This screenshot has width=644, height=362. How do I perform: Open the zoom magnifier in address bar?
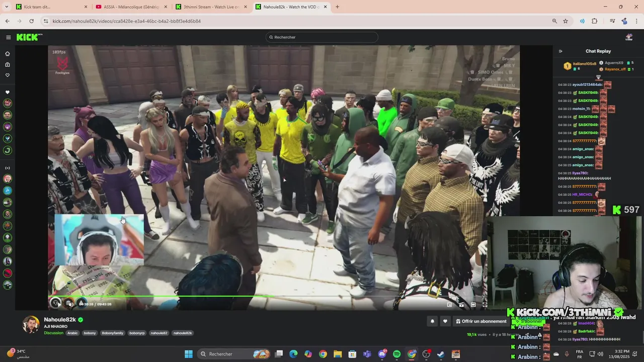pos(554,21)
